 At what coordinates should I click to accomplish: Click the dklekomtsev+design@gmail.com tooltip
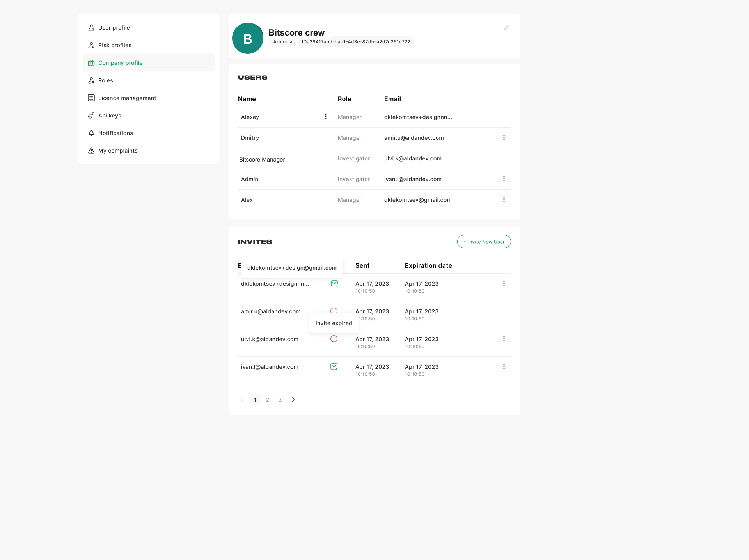tap(292, 268)
